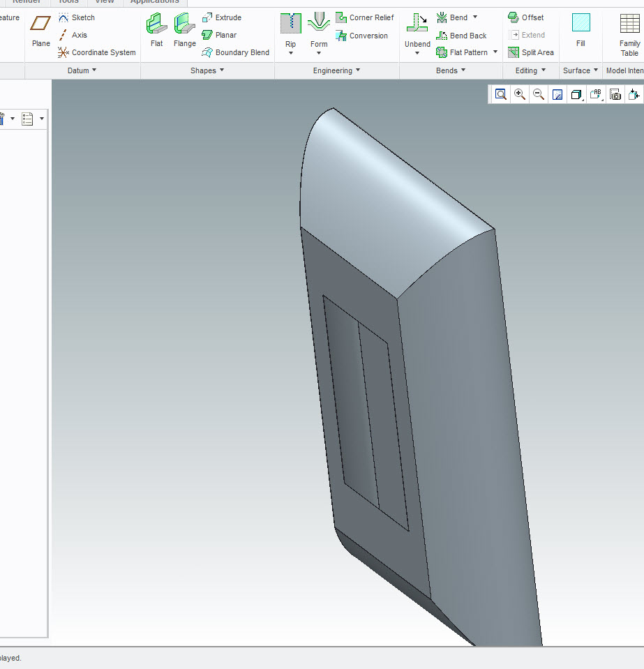The height and width of the screenshot is (669, 644).
Task: Open the saved orientations list
Action: [596, 94]
